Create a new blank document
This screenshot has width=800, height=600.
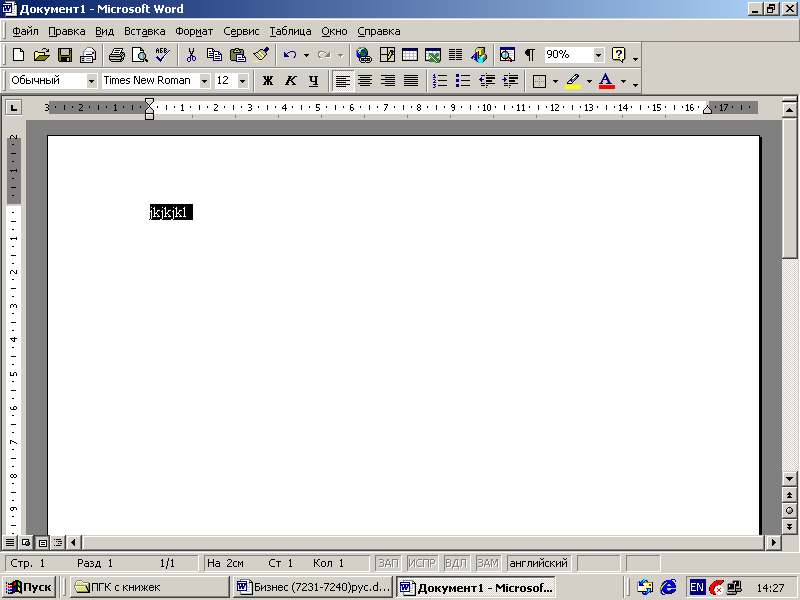(18, 55)
